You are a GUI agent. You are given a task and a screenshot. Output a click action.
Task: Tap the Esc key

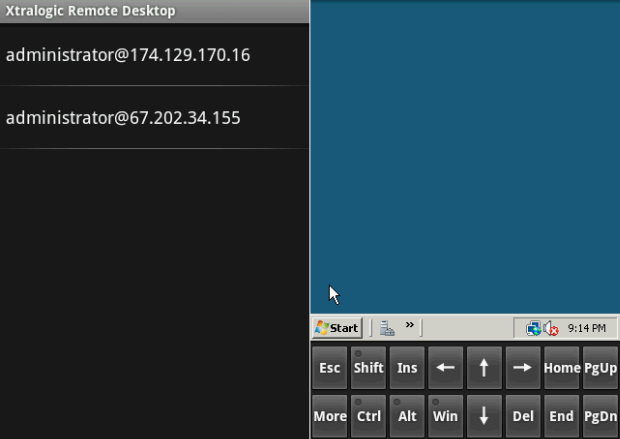[x=329, y=368]
